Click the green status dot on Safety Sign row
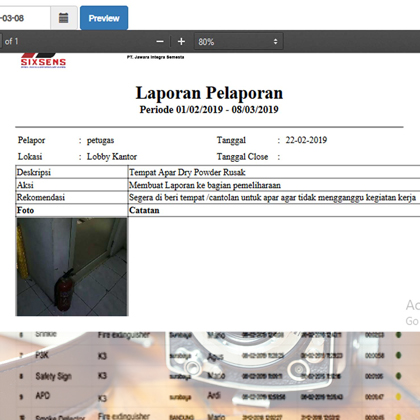 398,376
